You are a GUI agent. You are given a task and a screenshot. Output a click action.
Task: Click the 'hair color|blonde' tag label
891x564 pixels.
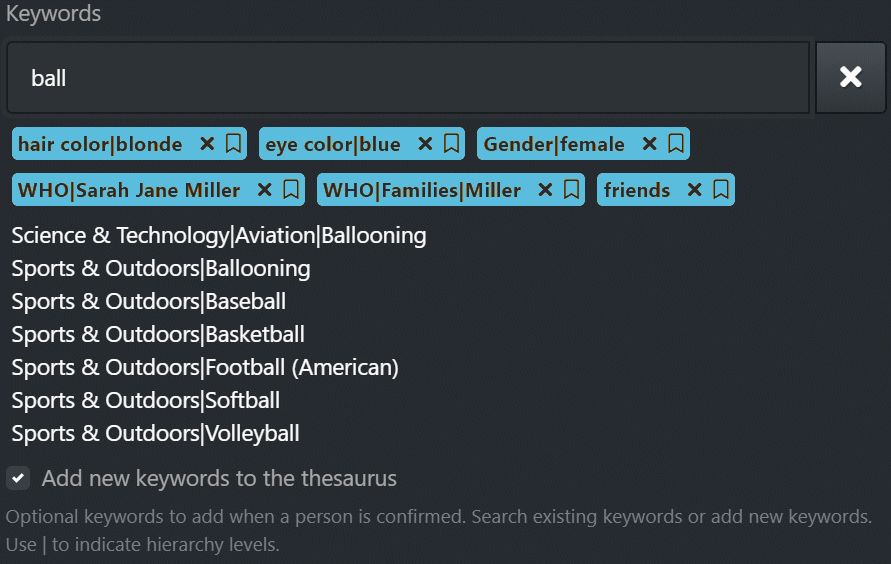(100, 144)
